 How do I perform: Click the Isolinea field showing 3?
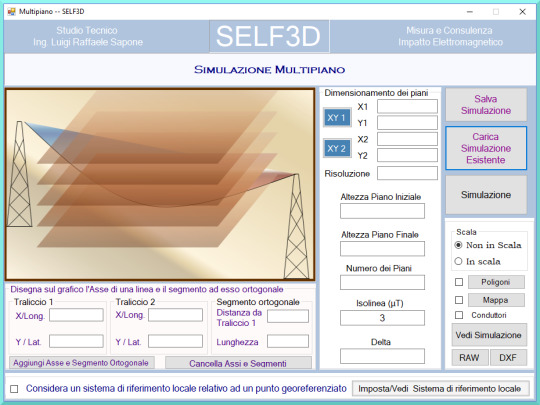pyautogui.click(x=382, y=318)
